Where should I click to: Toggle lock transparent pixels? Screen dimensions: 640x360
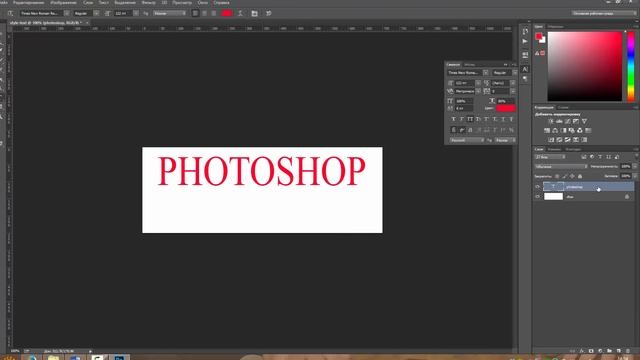tap(557, 176)
